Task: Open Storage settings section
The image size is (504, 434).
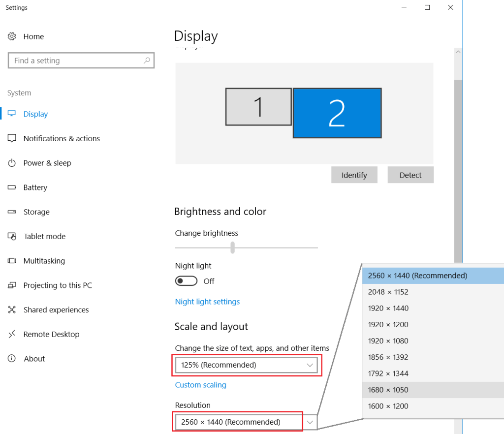Action: point(36,212)
